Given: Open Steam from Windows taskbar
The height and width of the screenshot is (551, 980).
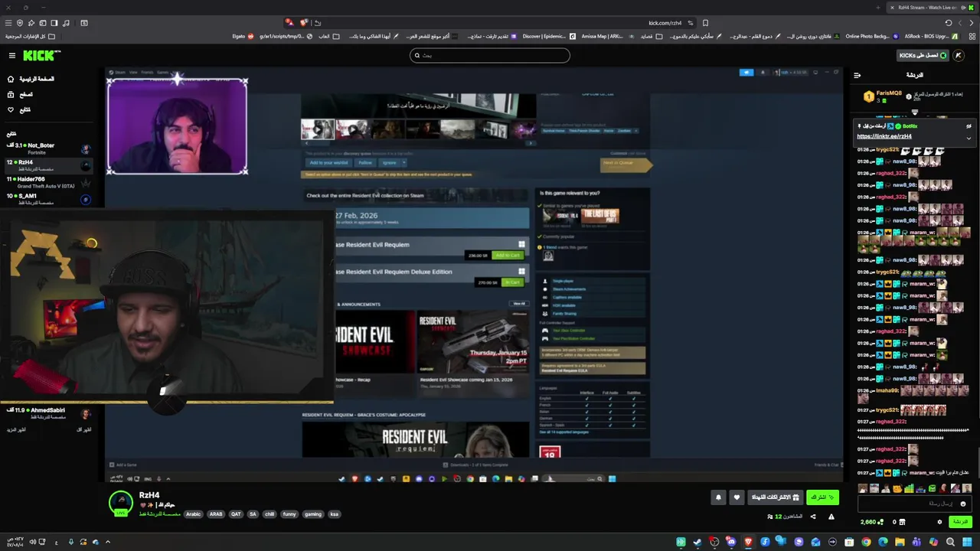Looking at the screenshot, I should point(697,542).
